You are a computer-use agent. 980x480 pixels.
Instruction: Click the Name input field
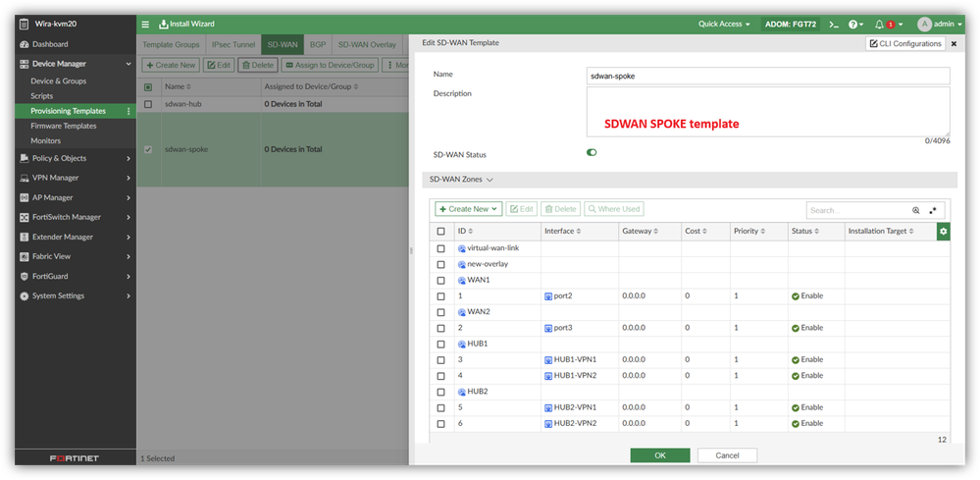767,76
